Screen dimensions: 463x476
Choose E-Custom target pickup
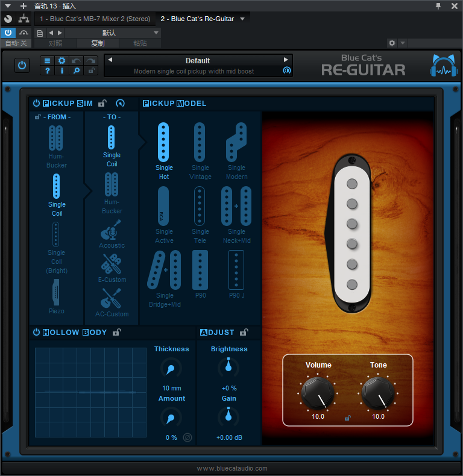tap(112, 268)
